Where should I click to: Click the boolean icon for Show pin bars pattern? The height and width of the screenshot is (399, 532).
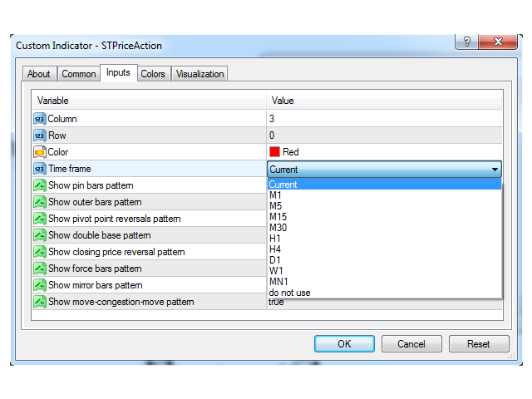39,185
